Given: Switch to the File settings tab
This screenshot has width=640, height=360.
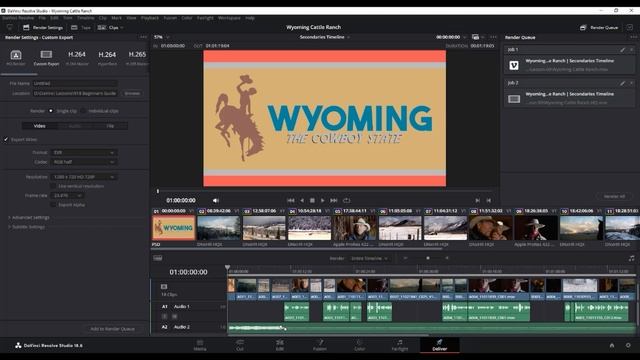Looking at the screenshot, I should pyautogui.click(x=110, y=126).
